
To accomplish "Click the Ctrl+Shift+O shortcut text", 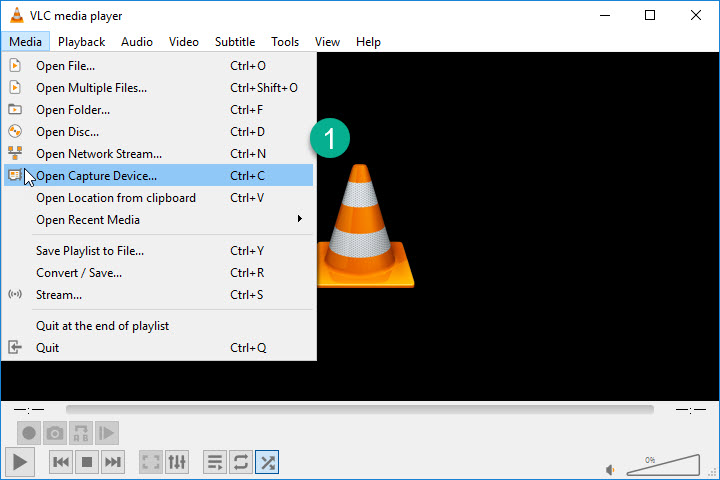I will coord(264,88).
